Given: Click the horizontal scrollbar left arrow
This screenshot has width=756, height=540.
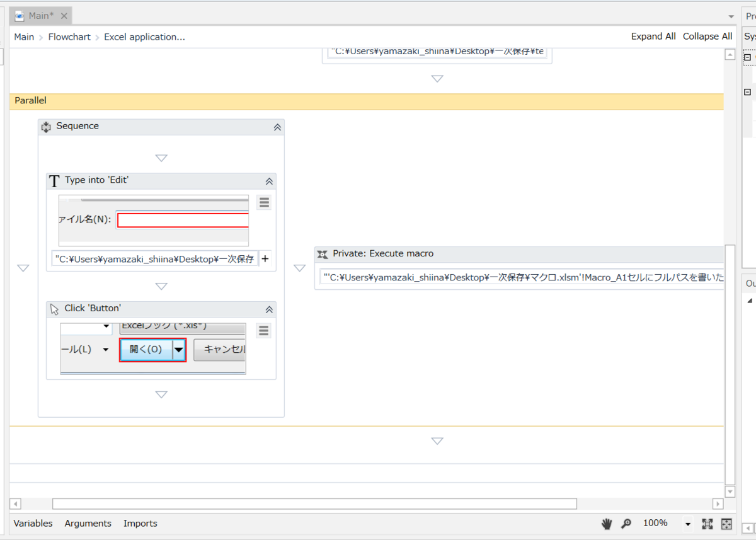Looking at the screenshot, I should [16, 504].
